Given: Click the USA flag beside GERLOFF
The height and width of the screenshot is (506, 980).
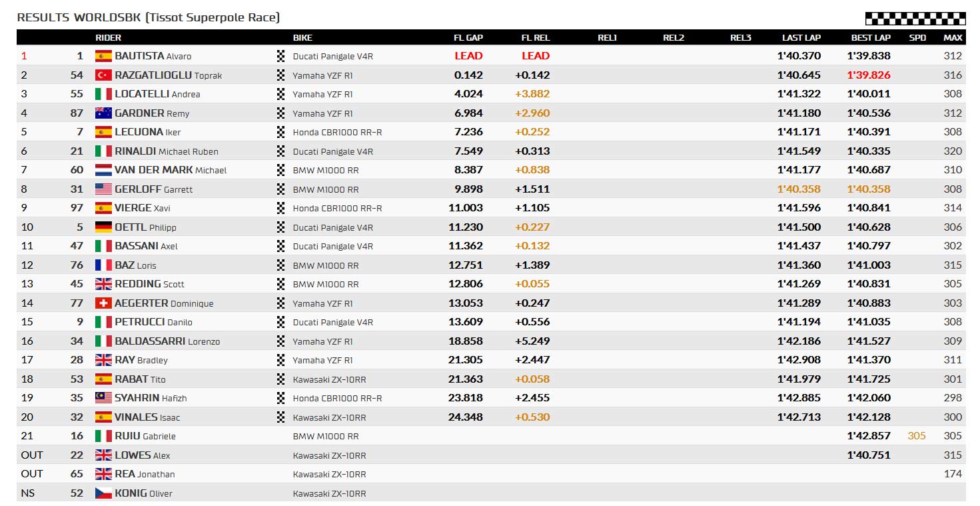Looking at the screenshot, I should pos(103,189).
